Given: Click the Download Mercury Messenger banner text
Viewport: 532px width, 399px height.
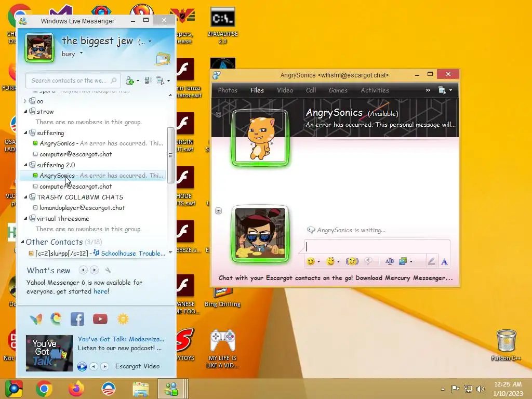Looking at the screenshot, I should (336, 278).
